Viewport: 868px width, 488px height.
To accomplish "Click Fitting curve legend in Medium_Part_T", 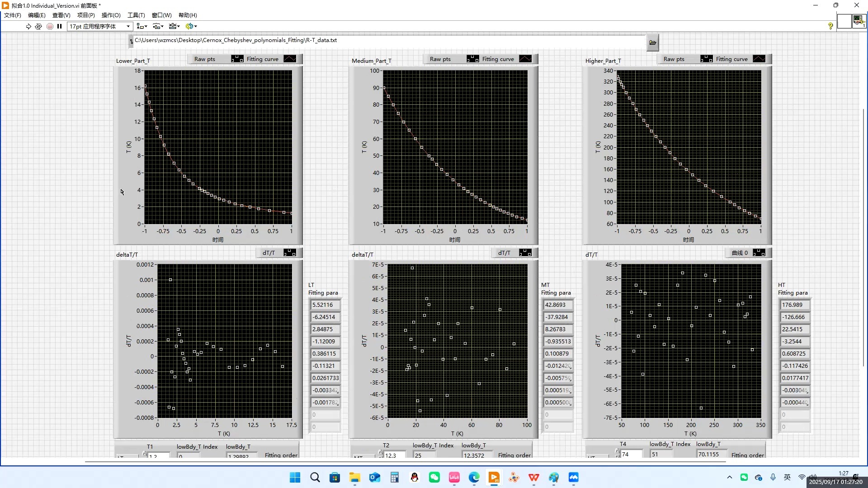I will point(498,59).
